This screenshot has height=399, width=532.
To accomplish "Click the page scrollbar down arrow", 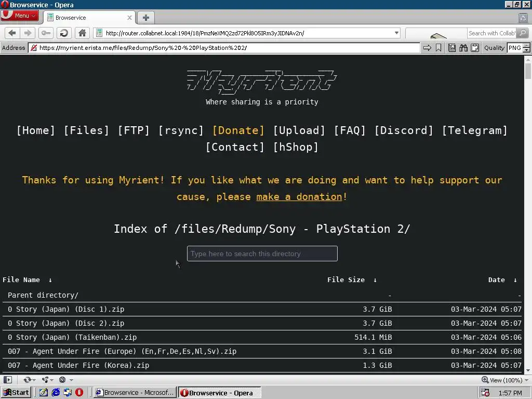I will (x=528, y=370).
